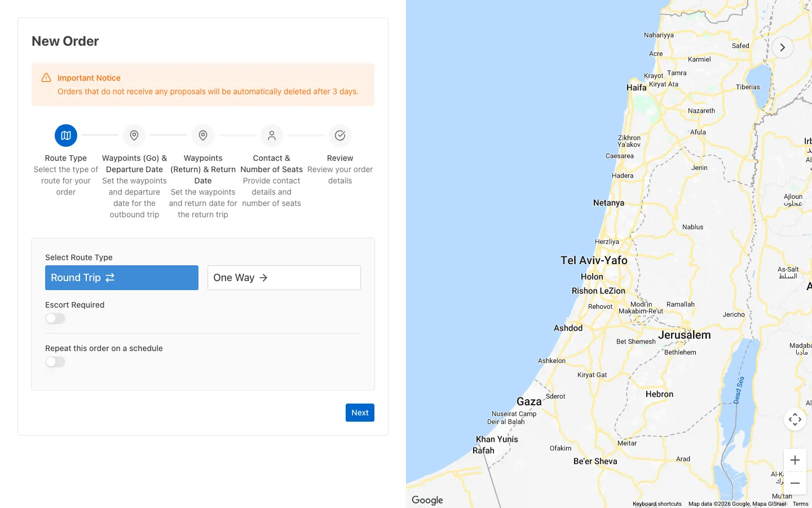The image size is (812, 508).
Task: Click the Select Route Type label
Action: coord(79,257)
